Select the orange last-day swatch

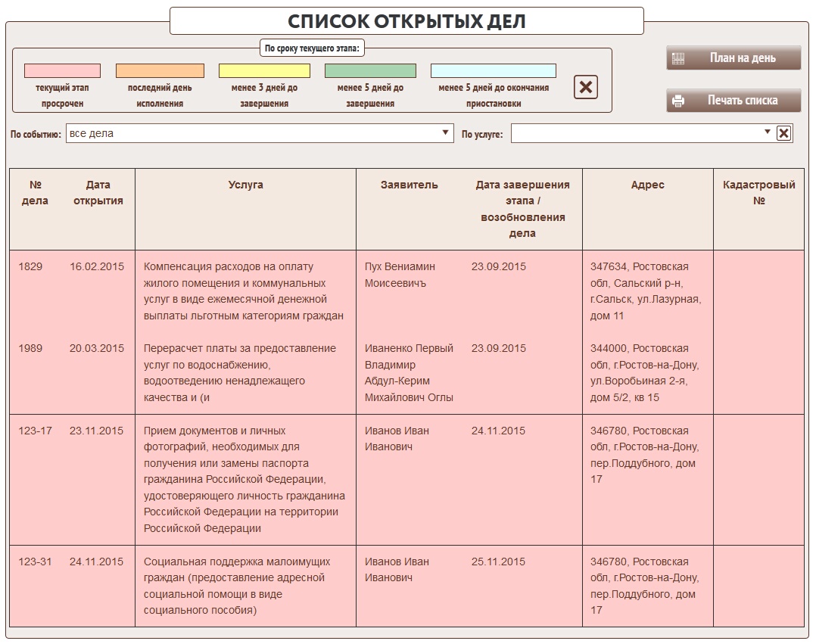(160, 70)
